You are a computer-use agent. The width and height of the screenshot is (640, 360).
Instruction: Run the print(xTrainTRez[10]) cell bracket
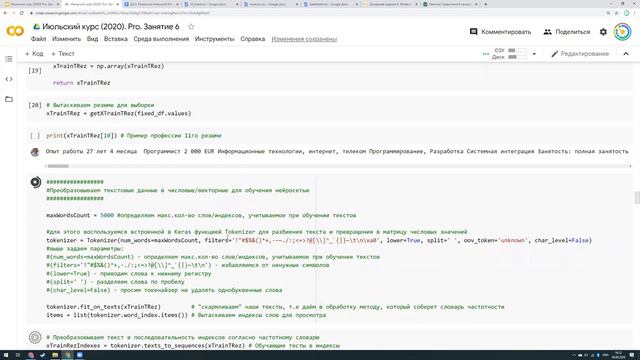click(35, 136)
